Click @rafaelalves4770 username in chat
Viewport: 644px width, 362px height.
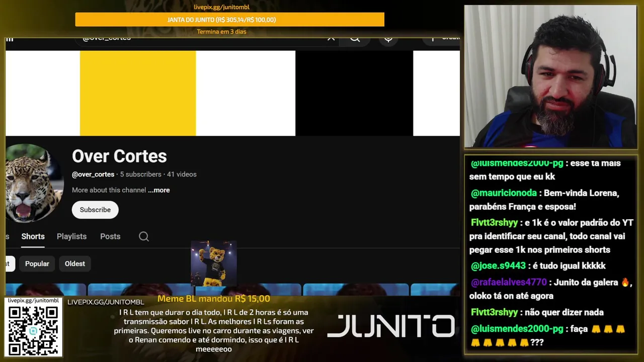[x=509, y=283]
